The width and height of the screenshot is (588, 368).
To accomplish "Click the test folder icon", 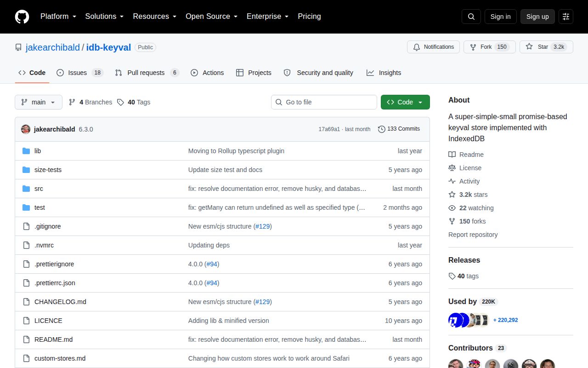I will pyautogui.click(x=26, y=207).
